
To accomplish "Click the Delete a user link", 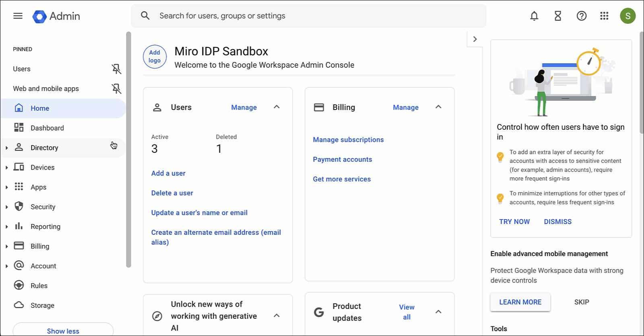I will 172,193.
